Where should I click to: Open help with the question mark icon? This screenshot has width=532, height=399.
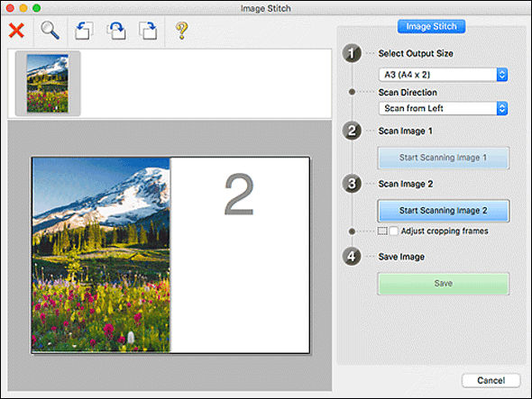pyautogui.click(x=182, y=31)
